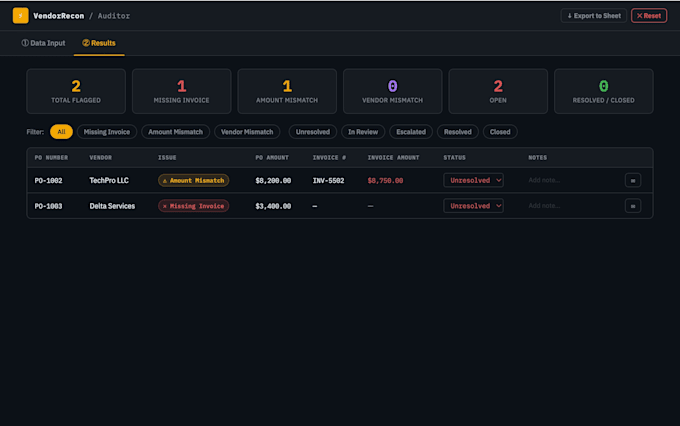680x426 pixels.
Task: Filter by Vendor Mismatch chip
Action: 247,132
